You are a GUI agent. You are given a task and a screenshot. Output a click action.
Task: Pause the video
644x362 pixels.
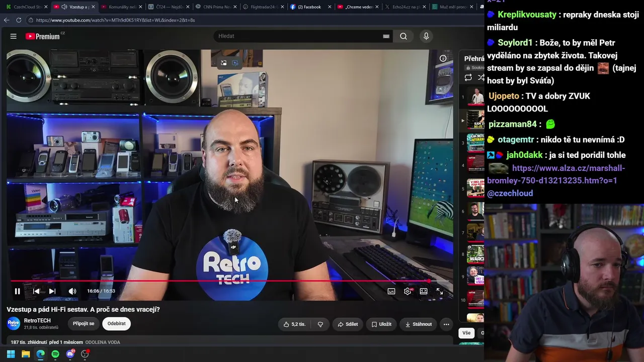pos(17,291)
